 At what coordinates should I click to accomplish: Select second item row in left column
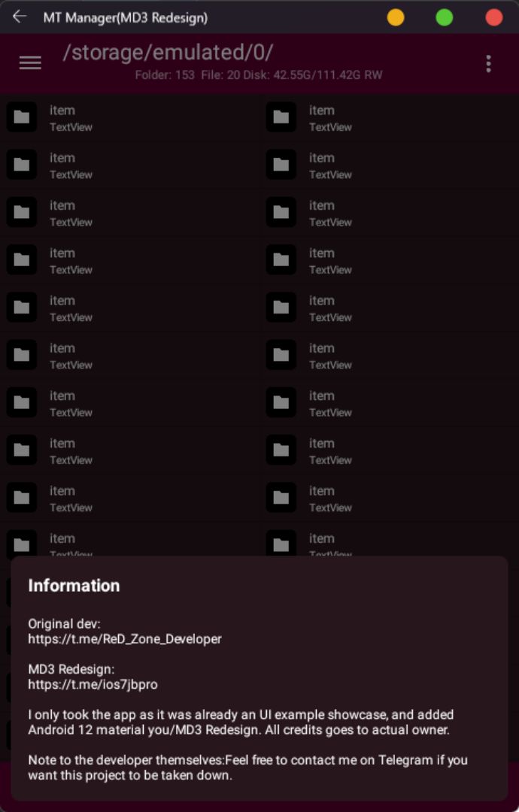(x=129, y=165)
